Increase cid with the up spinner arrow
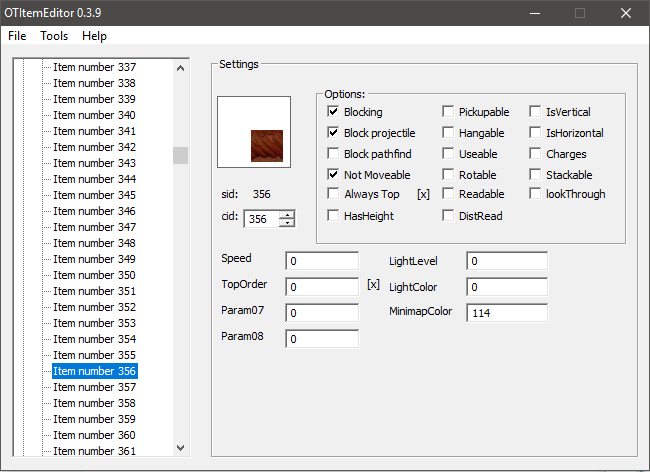This screenshot has height=472, width=650. (x=287, y=215)
